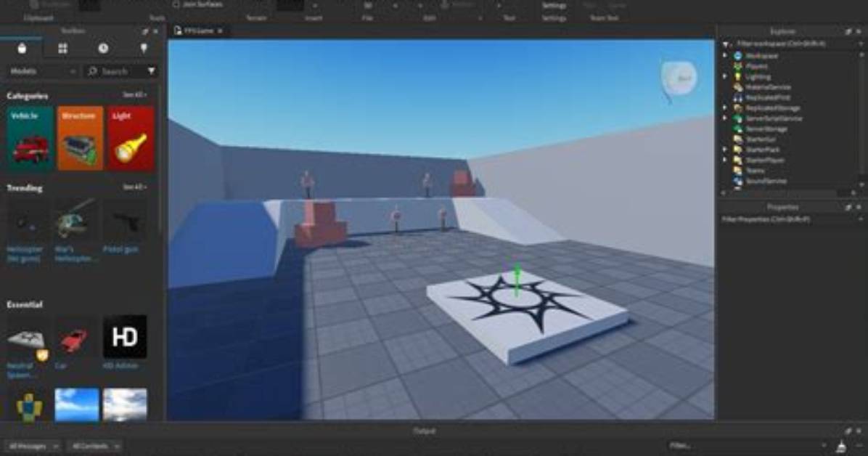Close the FPS Game document tab
868x456 pixels.
point(221,31)
